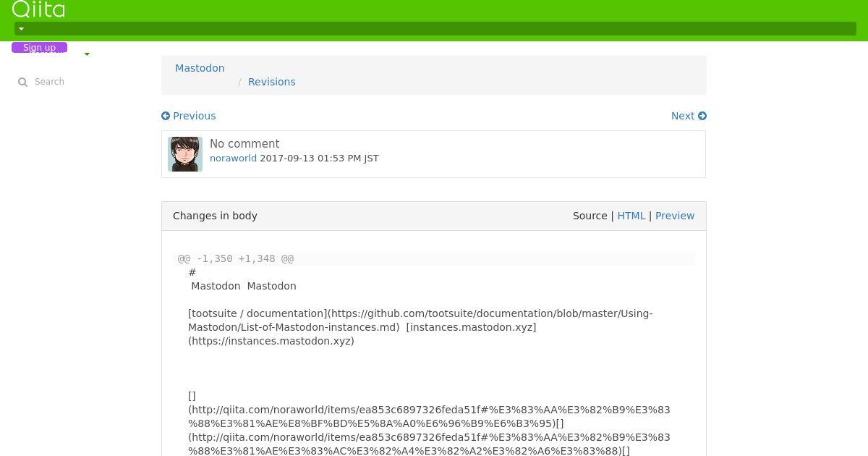
Task: Open the Revisions breadcrumb link
Action: (271, 82)
